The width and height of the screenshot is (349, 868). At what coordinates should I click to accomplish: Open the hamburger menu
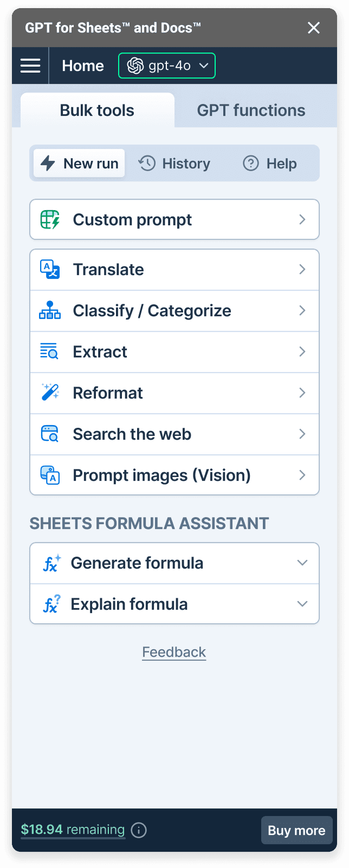(30, 66)
